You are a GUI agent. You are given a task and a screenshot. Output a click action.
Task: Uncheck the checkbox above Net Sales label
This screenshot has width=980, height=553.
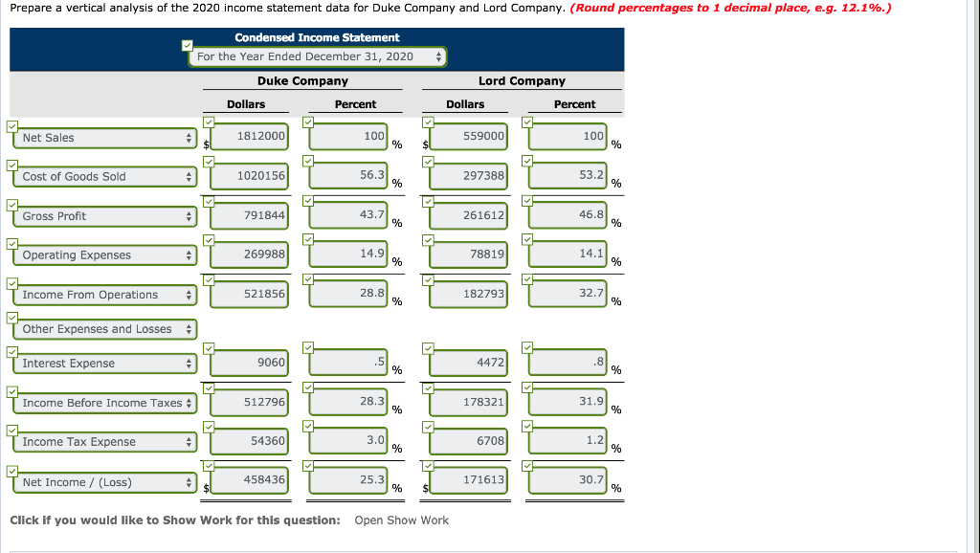tap(11, 124)
